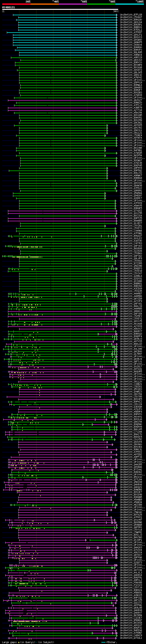Select label UniRef100_B9GFA5
The width and height of the screenshot is (146, 644).
click(x=131, y=165)
